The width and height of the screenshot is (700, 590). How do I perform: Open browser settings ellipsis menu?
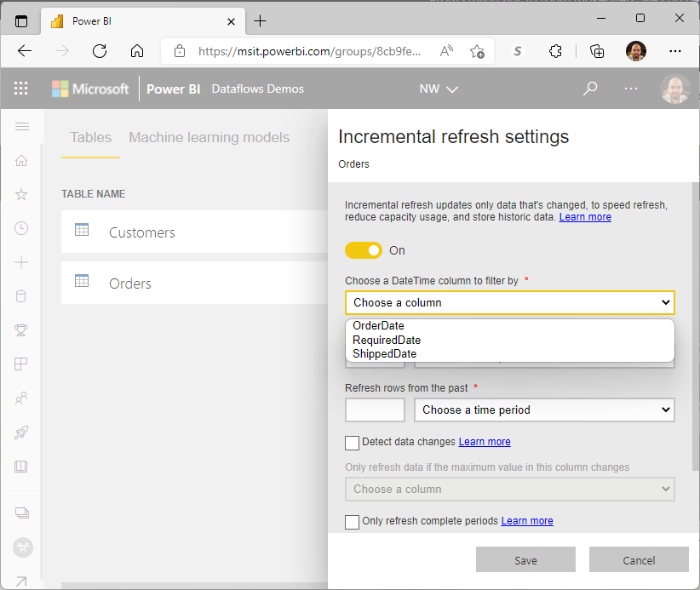click(675, 51)
